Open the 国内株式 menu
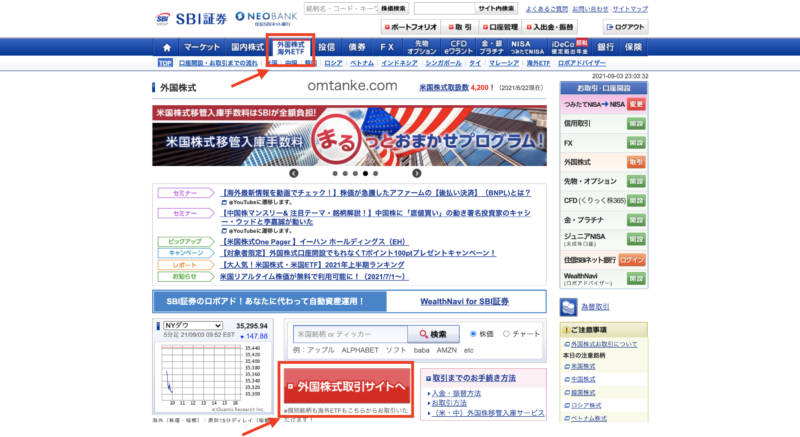 247,47
